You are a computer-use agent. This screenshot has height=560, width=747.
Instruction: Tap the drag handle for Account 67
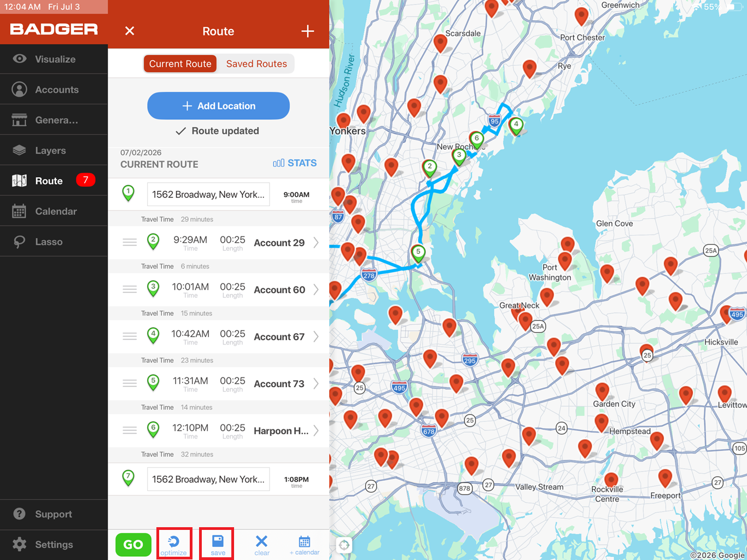[x=130, y=336]
